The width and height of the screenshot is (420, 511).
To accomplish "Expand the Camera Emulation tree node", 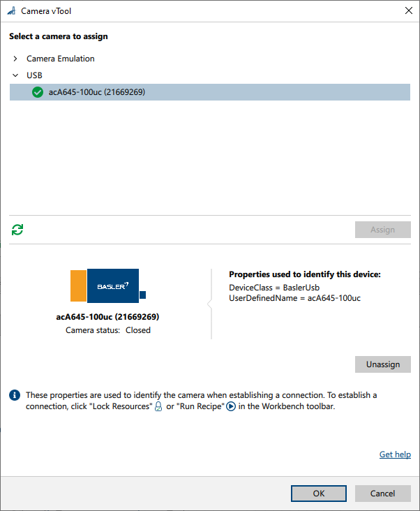I will point(15,59).
